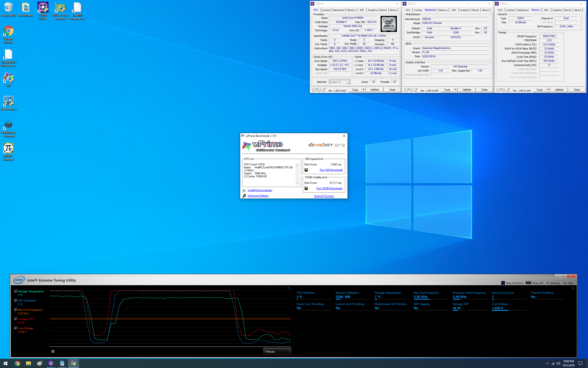Uncheck Max Core Frequency monitor checkbox

pyautogui.click(x=16, y=310)
